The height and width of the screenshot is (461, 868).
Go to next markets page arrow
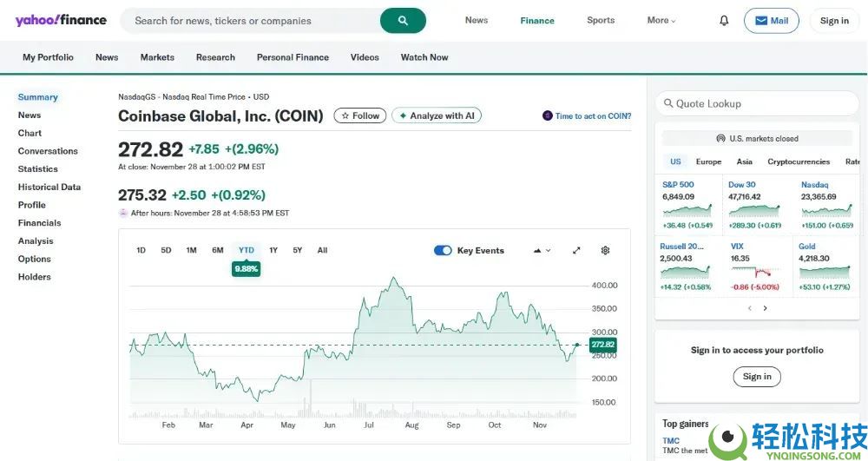coord(765,308)
